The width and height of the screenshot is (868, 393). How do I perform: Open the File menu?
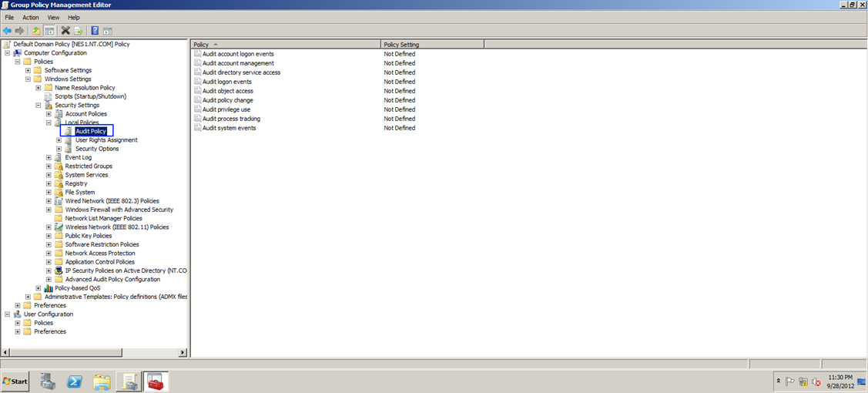(9, 18)
